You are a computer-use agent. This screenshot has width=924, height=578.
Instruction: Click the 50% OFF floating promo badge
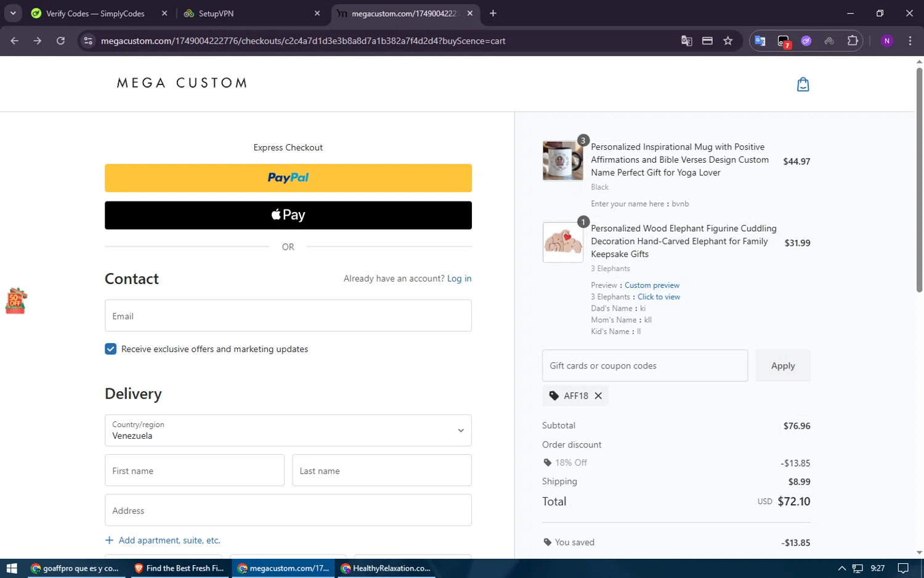click(x=16, y=301)
